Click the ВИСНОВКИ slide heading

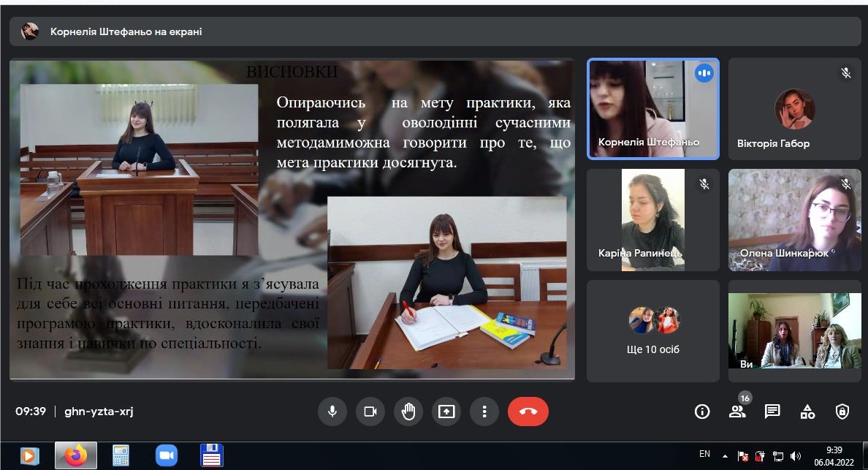click(292, 72)
